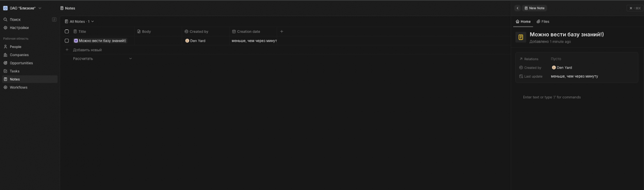Click the note body text field
The width and height of the screenshot is (644, 190).
552,97
